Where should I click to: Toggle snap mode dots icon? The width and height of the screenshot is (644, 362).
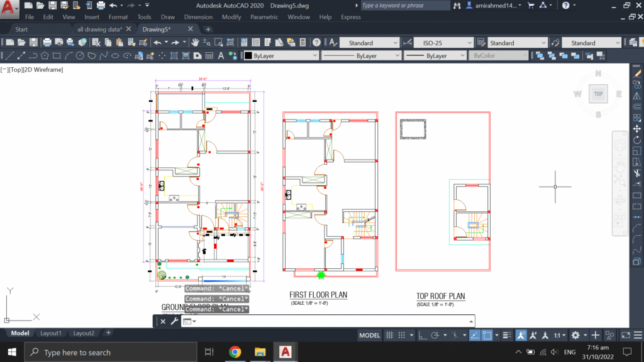coord(402,336)
